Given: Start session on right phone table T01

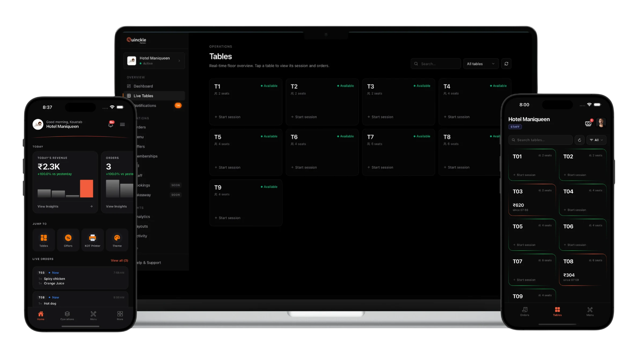Looking at the screenshot, I should 524,175.
